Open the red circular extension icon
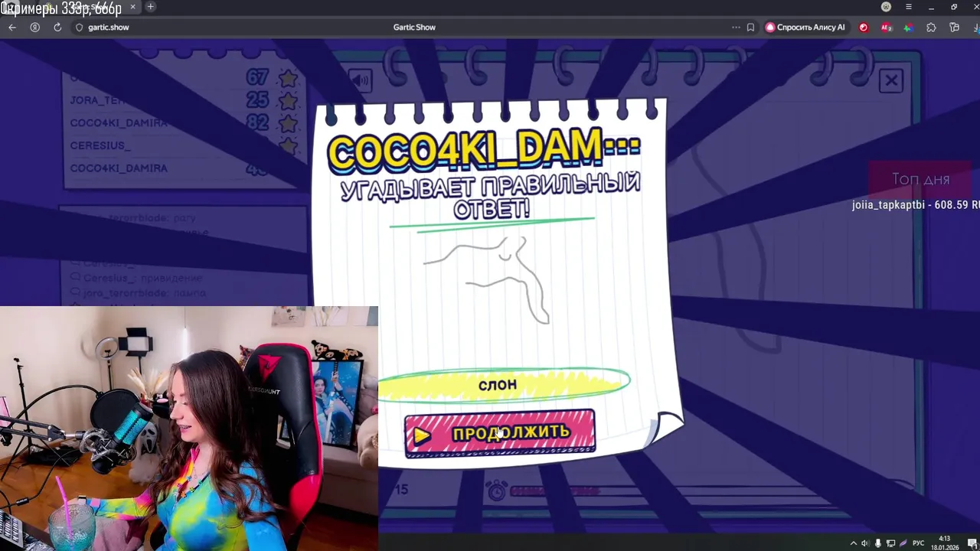The height and width of the screenshot is (551, 980). [x=864, y=27]
